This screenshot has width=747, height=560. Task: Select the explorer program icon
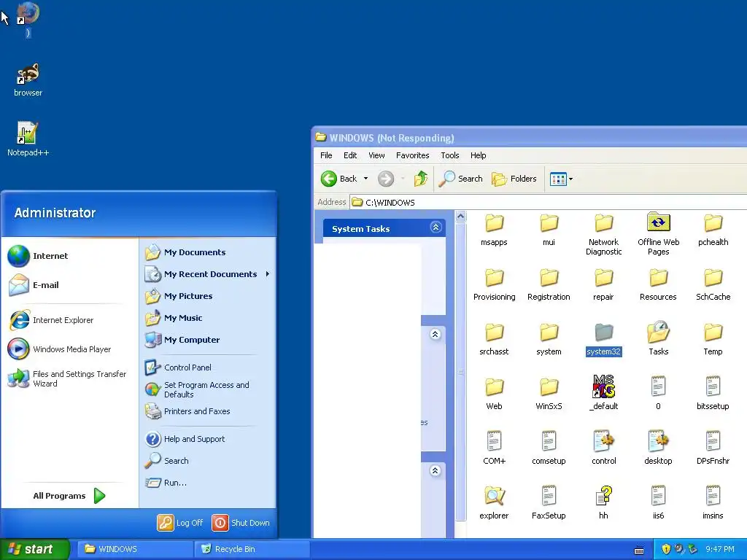[494, 503]
